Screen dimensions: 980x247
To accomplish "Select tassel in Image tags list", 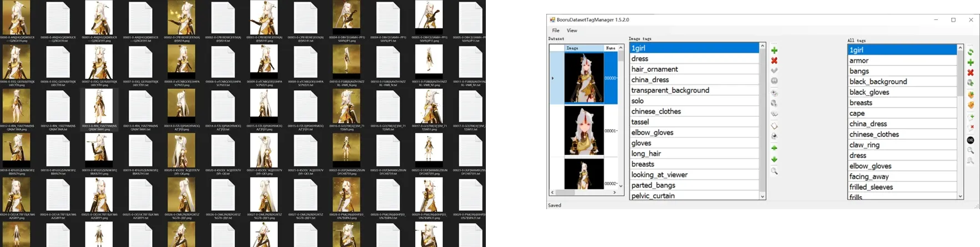I will pos(694,122).
